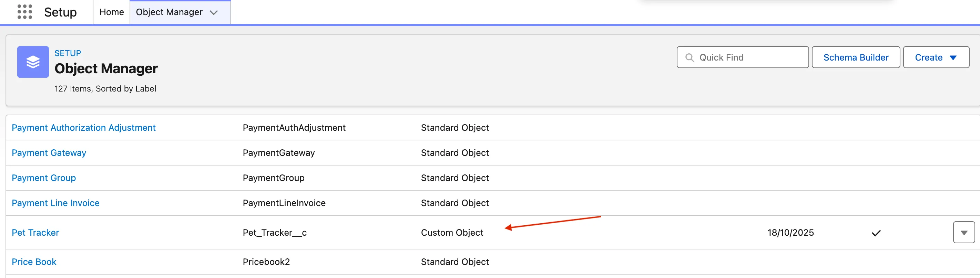The image size is (980, 278).
Task: Open the Payment Group object
Action: [x=43, y=177]
